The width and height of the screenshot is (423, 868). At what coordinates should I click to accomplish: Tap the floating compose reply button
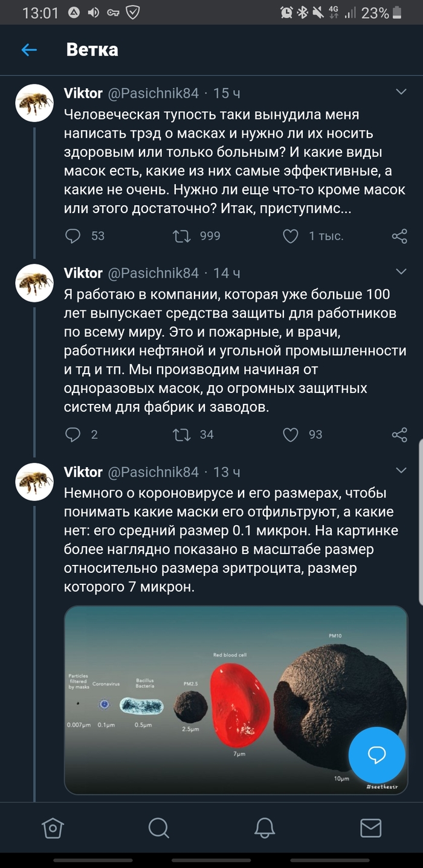[x=376, y=755]
